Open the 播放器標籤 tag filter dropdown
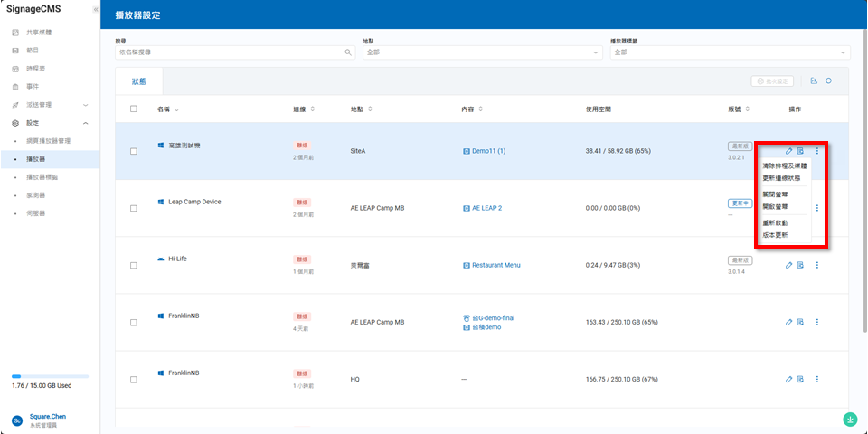 point(729,52)
